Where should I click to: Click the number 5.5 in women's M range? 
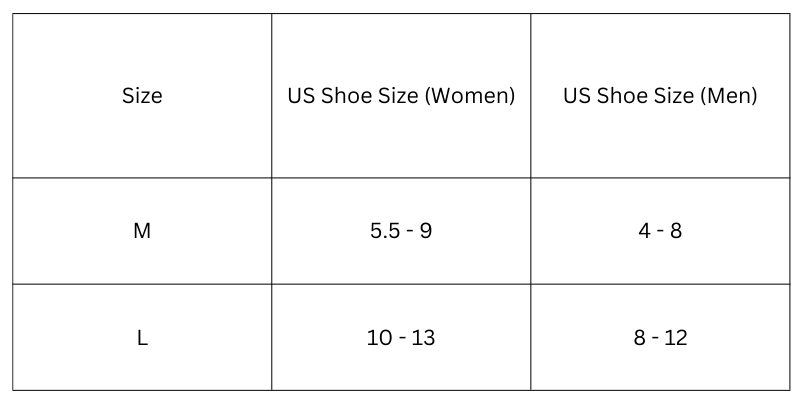click(x=385, y=231)
